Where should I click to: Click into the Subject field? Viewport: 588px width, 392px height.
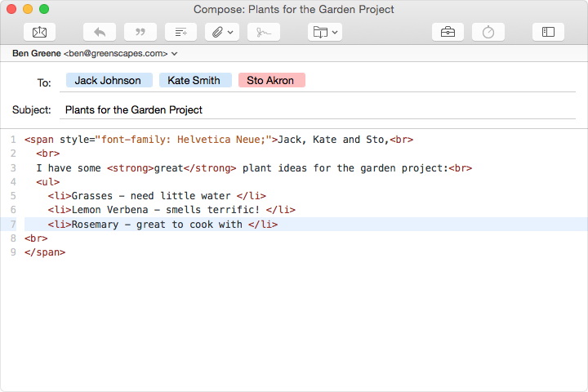(x=310, y=109)
